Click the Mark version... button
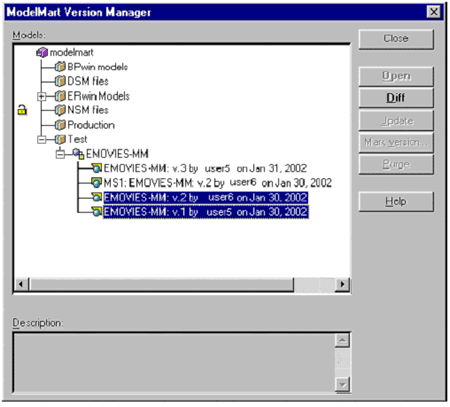450x407 pixels. tap(396, 143)
